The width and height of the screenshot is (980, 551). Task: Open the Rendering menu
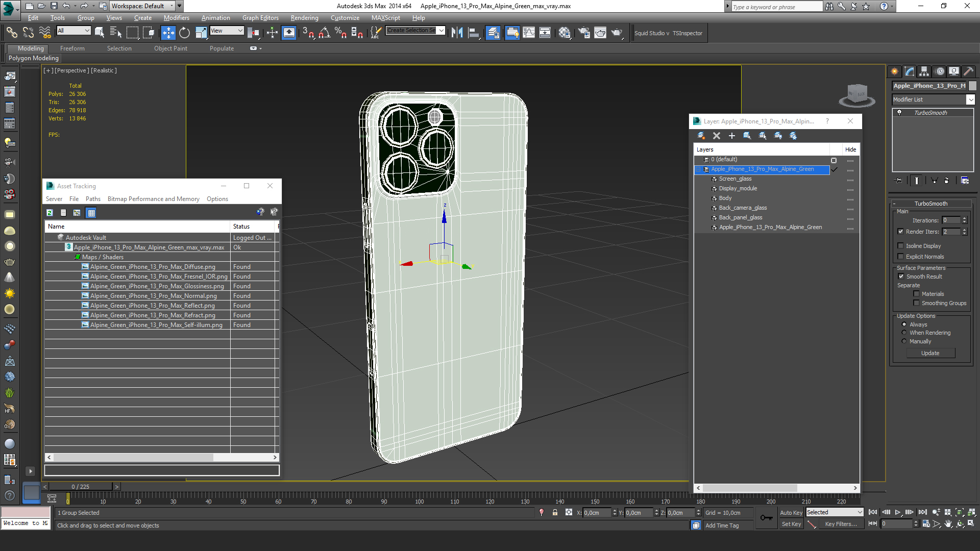click(304, 18)
